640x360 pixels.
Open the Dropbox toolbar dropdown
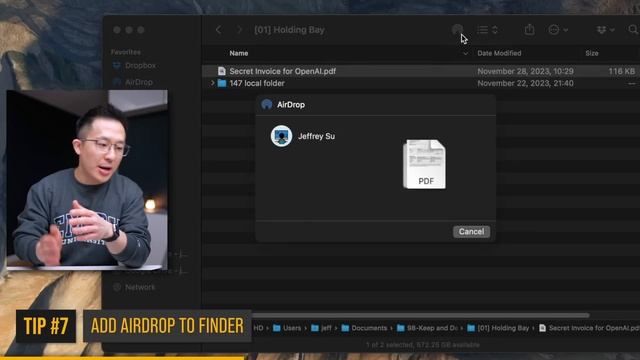click(x=605, y=30)
